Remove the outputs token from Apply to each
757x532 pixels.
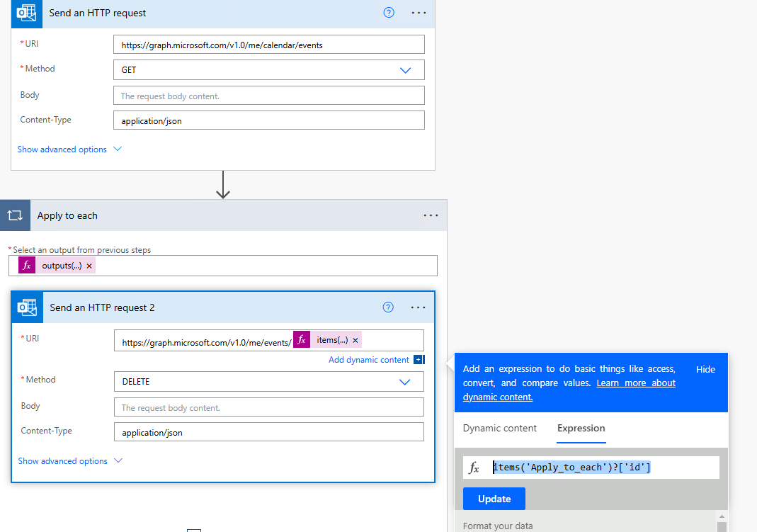click(89, 264)
